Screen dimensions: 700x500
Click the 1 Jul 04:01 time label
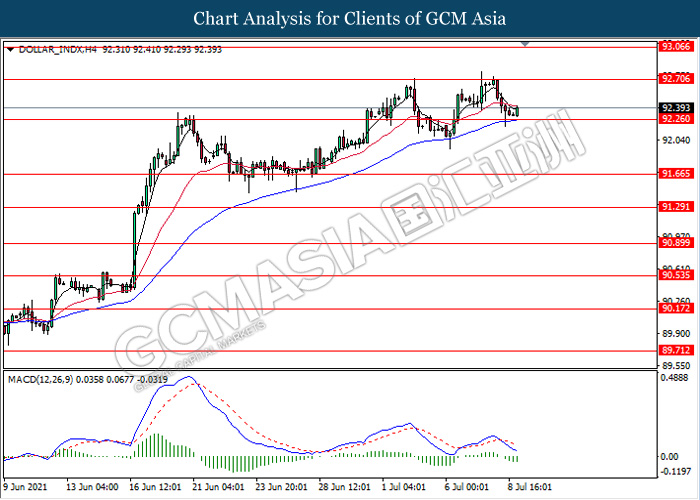[405, 487]
